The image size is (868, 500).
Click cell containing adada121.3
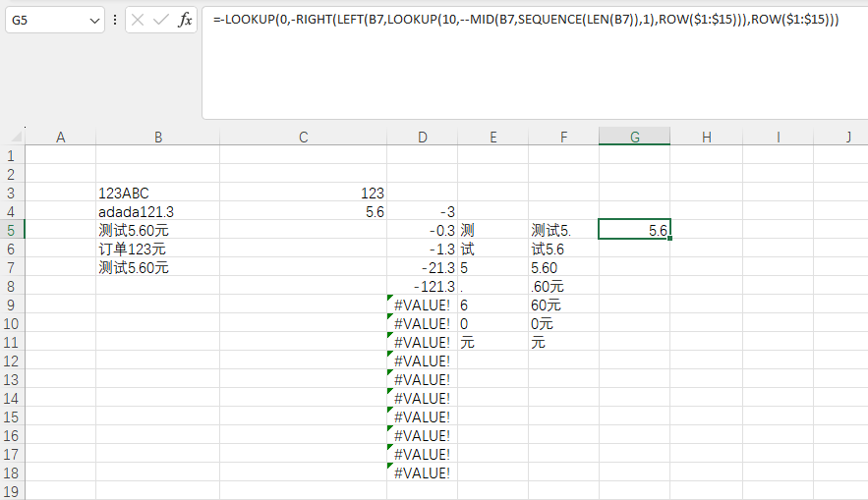[157, 212]
